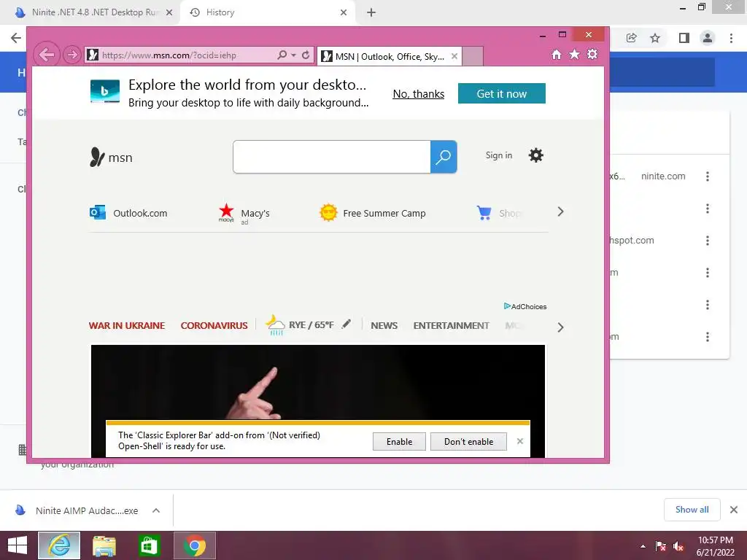
Task: Bookmark this page in Chrome
Action: click(655, 38)
